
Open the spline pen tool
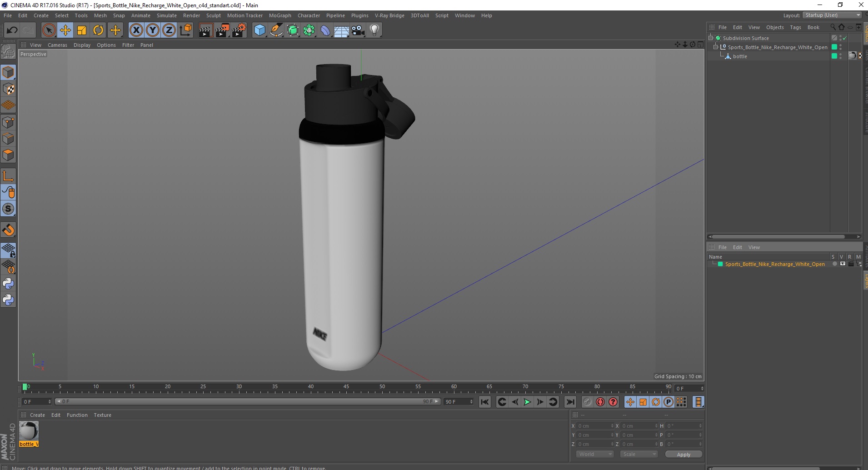pos(276,30)
